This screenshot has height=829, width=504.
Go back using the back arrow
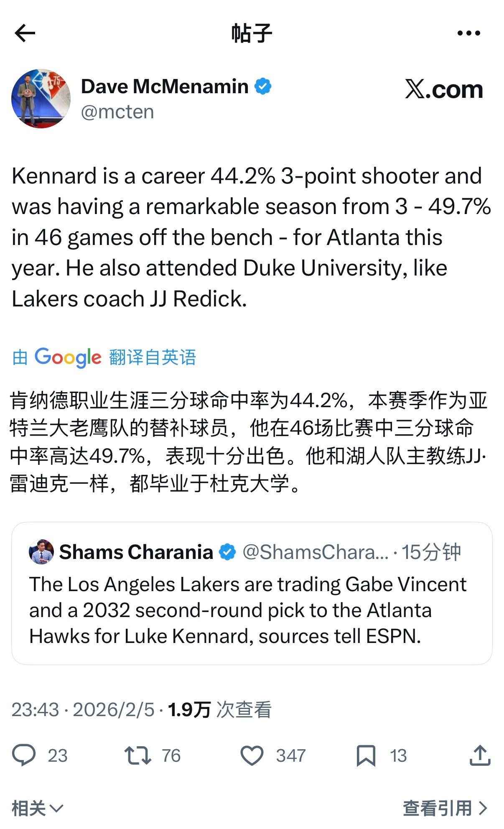coord(25,33)
